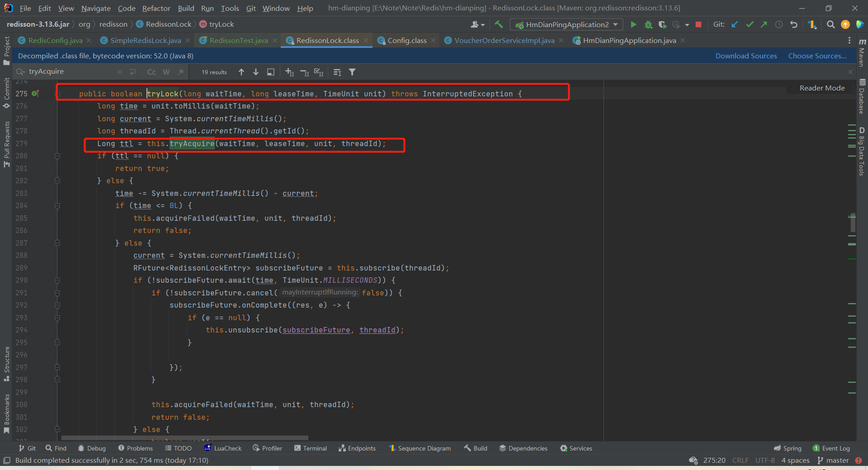
Task: Collapse the if block on line 280
Action: 57,156
